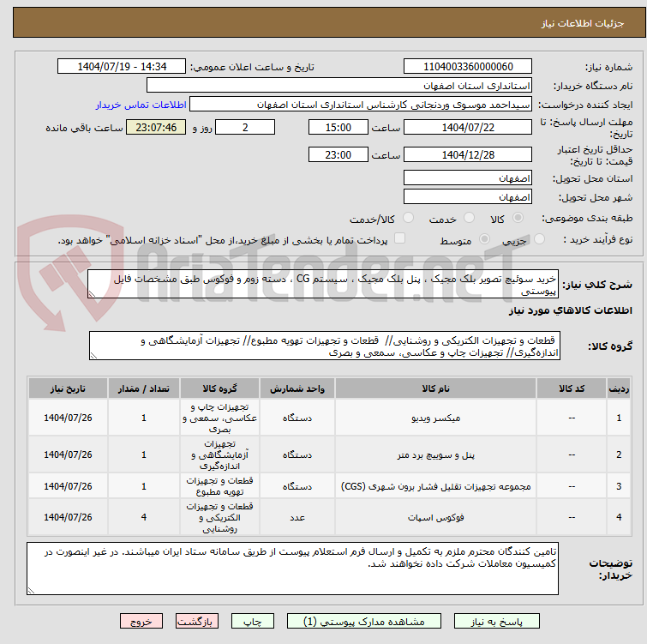Toggle the اسناد خزانه اسلامی payment checkbox

pos(399,238)
